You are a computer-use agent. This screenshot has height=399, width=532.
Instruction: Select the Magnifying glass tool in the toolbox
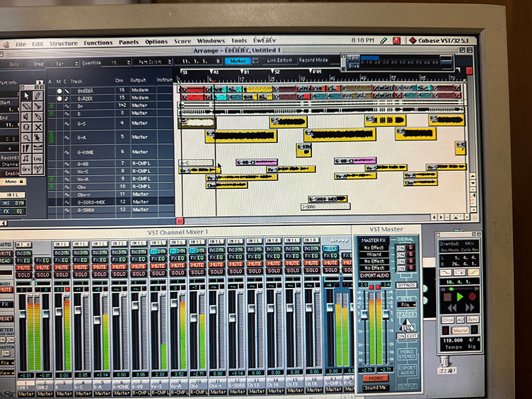[27, 138]
